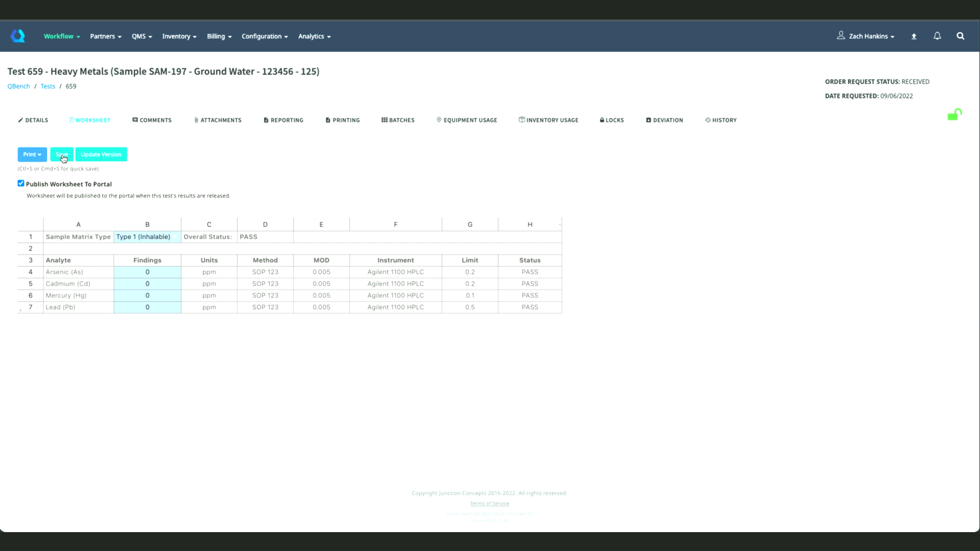
Task: Open the Terms of Service link
Action: 489,503
